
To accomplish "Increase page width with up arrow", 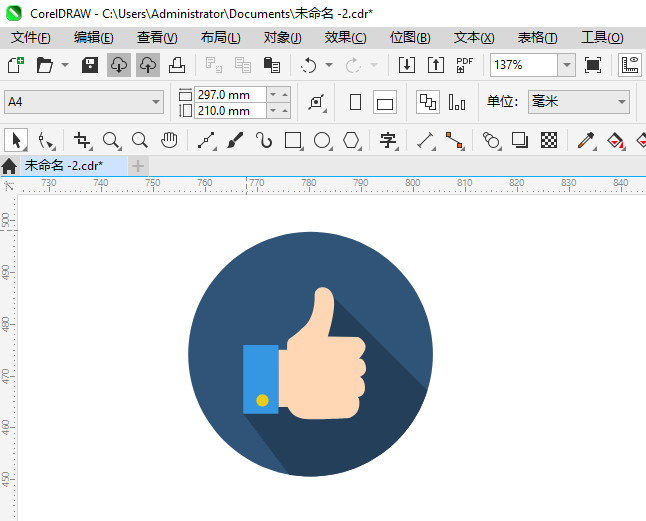I will click(x=285, y=95).
